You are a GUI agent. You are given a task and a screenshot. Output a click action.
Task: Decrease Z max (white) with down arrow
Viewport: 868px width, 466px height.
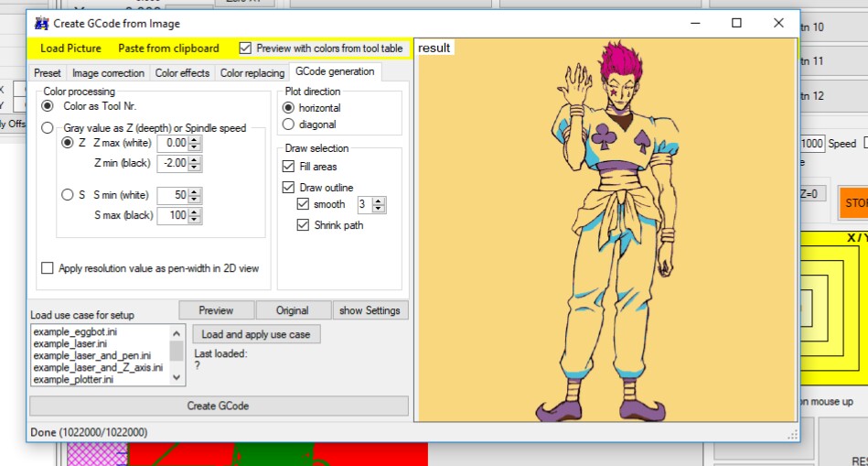[194, 146]
